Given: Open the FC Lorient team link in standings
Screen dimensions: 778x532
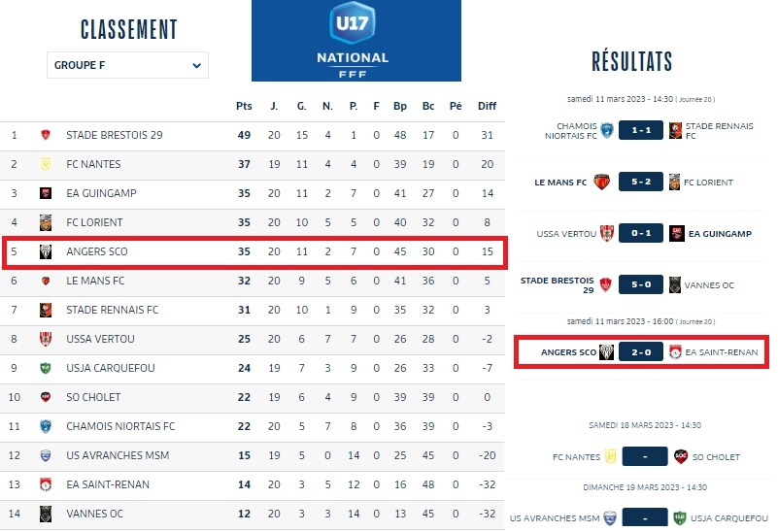Looking at the screenshot, I should [95, 222].
